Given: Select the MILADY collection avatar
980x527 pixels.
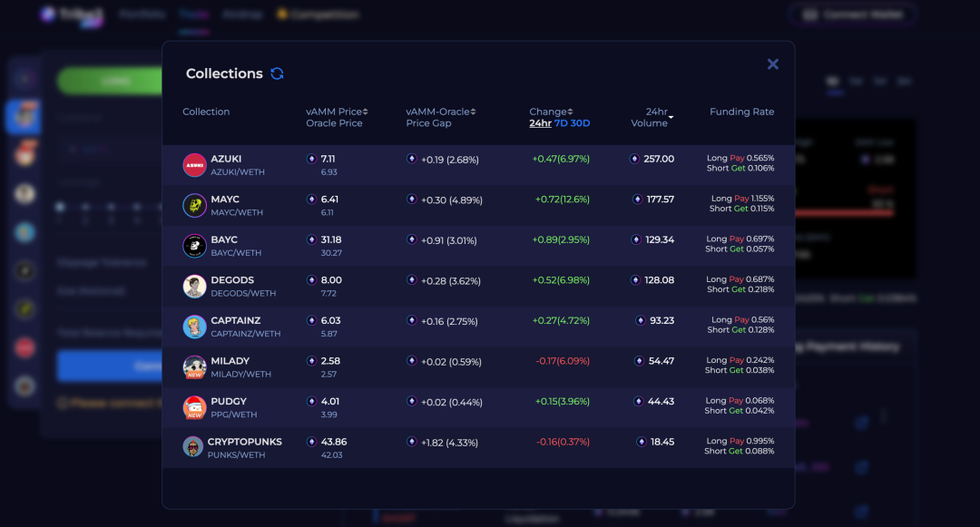Looking at the screenshot, I should 194,367.
